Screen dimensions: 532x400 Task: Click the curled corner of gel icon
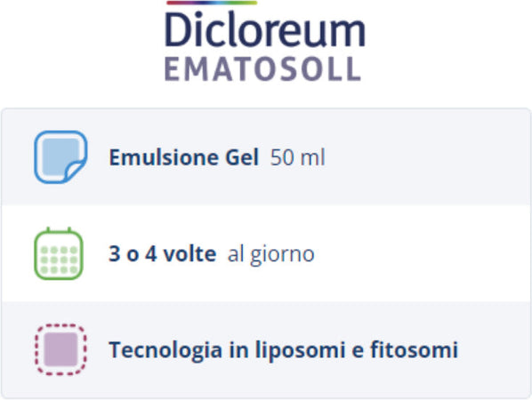(x=76, y=171)
